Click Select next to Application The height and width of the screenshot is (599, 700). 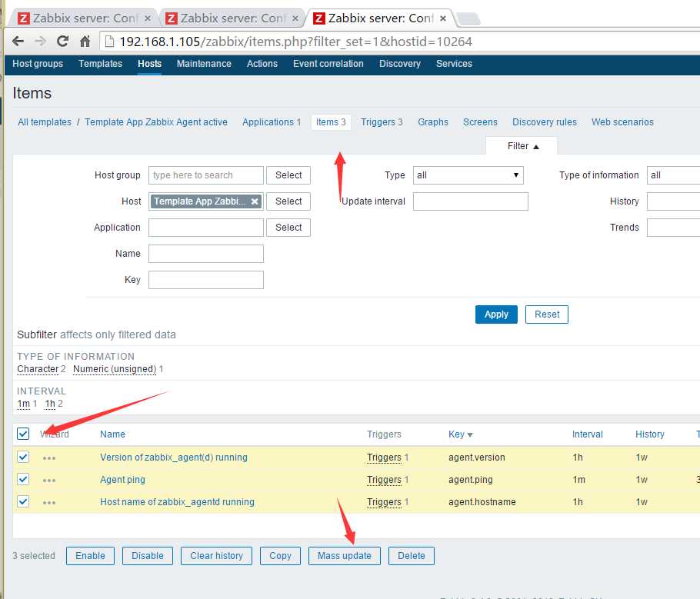[x=288, y=227]
